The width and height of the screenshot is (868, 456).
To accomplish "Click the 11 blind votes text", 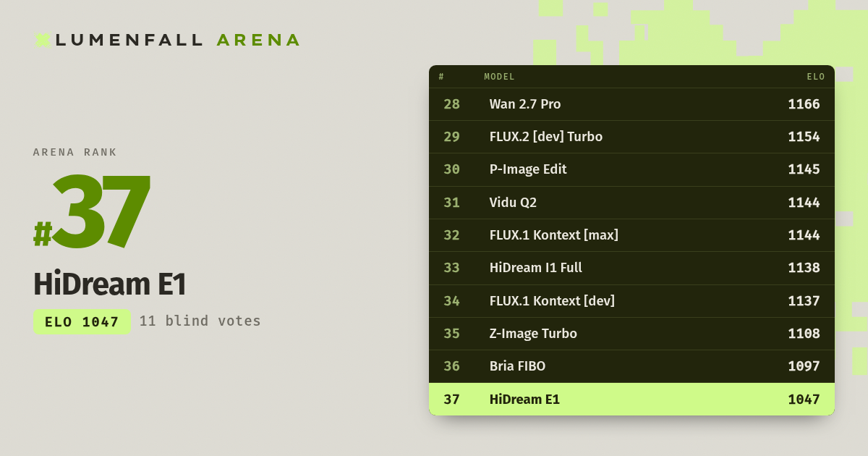I will (200, 321).
